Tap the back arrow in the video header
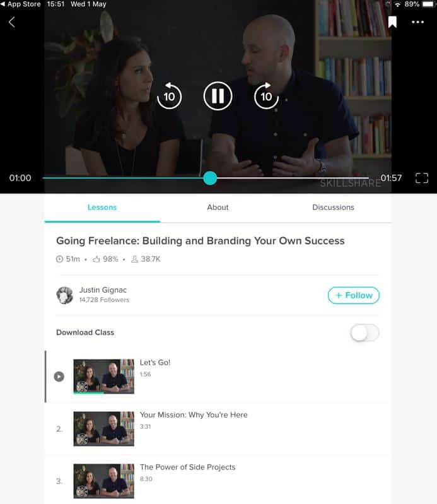437x504 pixels. coord(12,22)
